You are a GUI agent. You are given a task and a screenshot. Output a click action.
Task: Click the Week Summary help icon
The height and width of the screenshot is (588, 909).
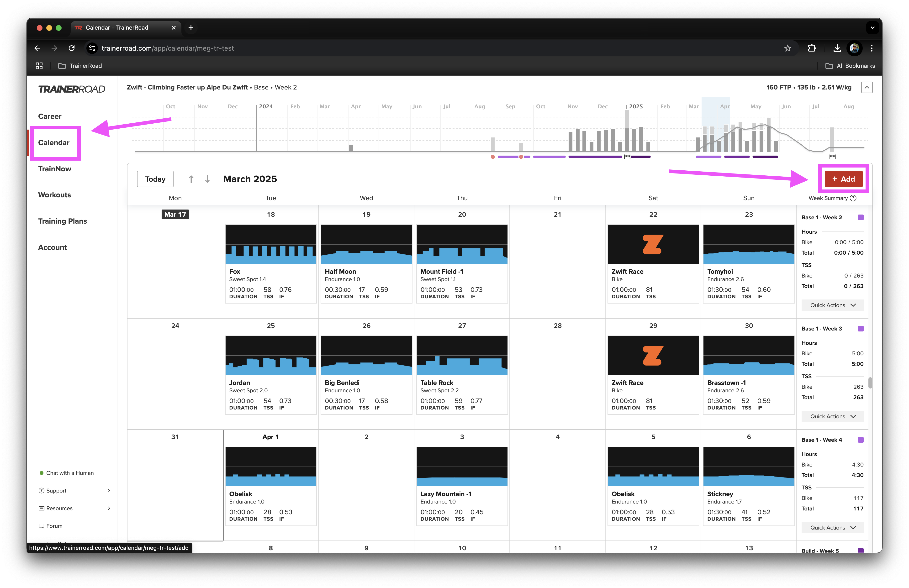click(x=853, y=198)
